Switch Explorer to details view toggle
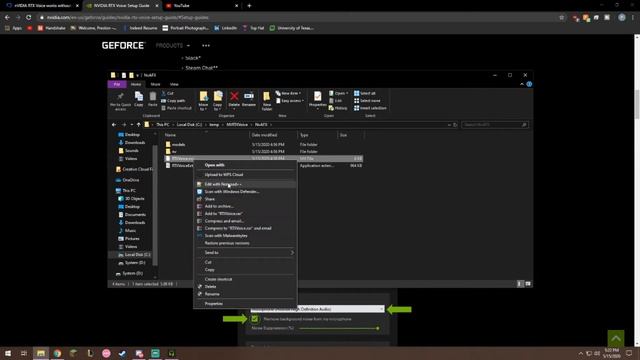This screenshot has width=640, height=360. pos(520,284)
